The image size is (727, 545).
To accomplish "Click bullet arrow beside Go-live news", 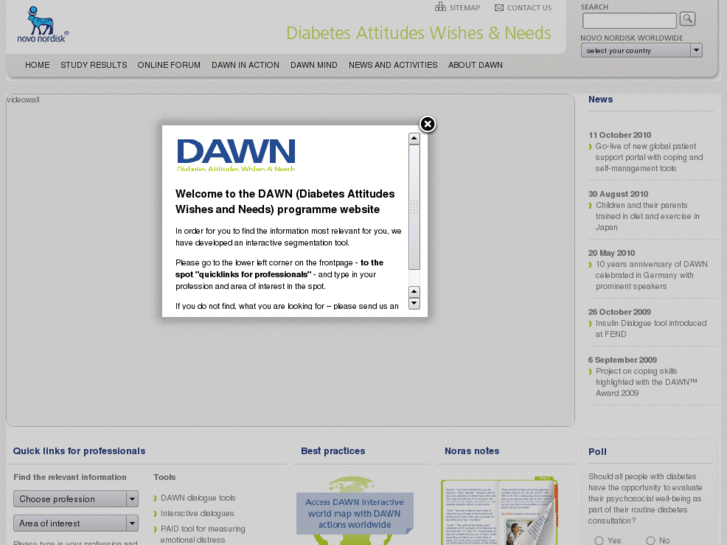I will point(590,147).
